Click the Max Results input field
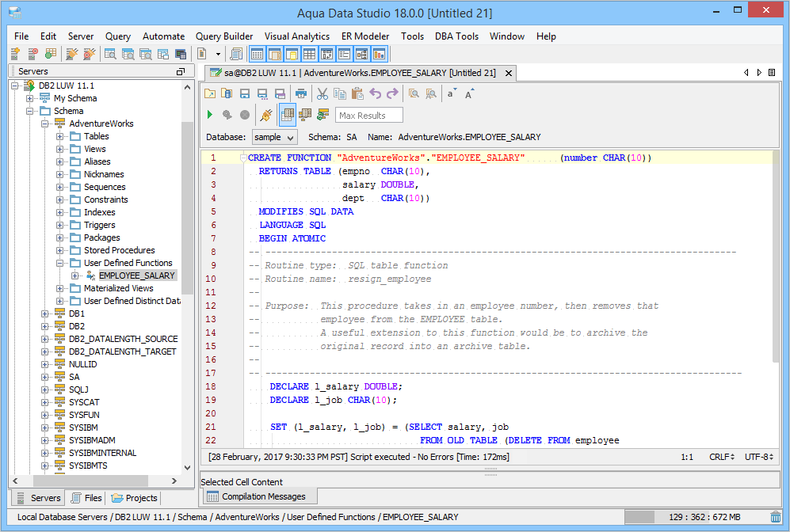This screenshot has height=532, width=790. pos(368,116)
